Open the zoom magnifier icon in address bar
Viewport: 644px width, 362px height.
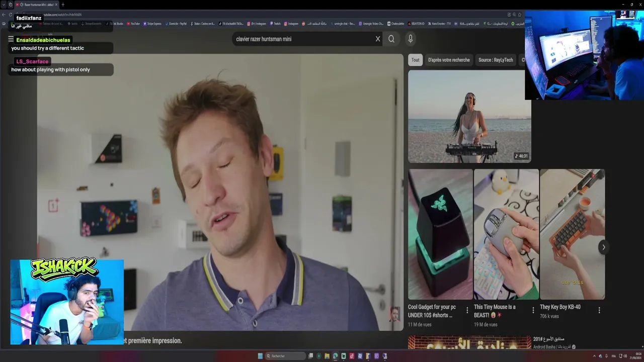514,15
